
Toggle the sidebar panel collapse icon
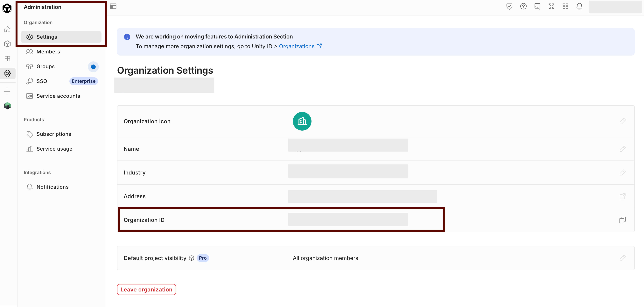tap(113, 6)
